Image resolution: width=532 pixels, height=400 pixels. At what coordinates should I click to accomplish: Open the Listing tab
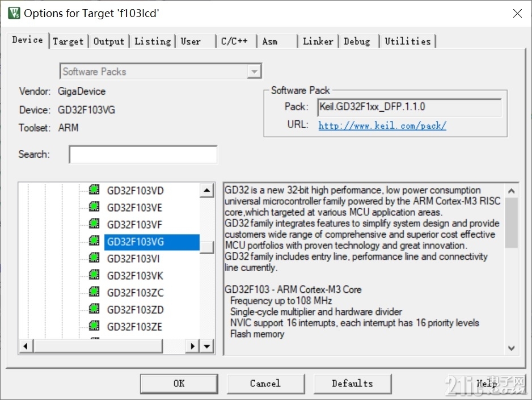(153, 41)
